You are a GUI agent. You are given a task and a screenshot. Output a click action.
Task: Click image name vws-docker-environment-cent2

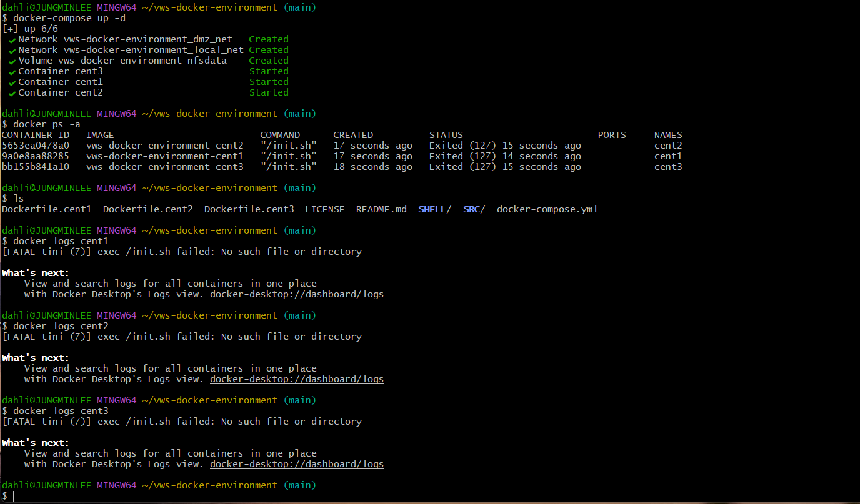(165, 146)
